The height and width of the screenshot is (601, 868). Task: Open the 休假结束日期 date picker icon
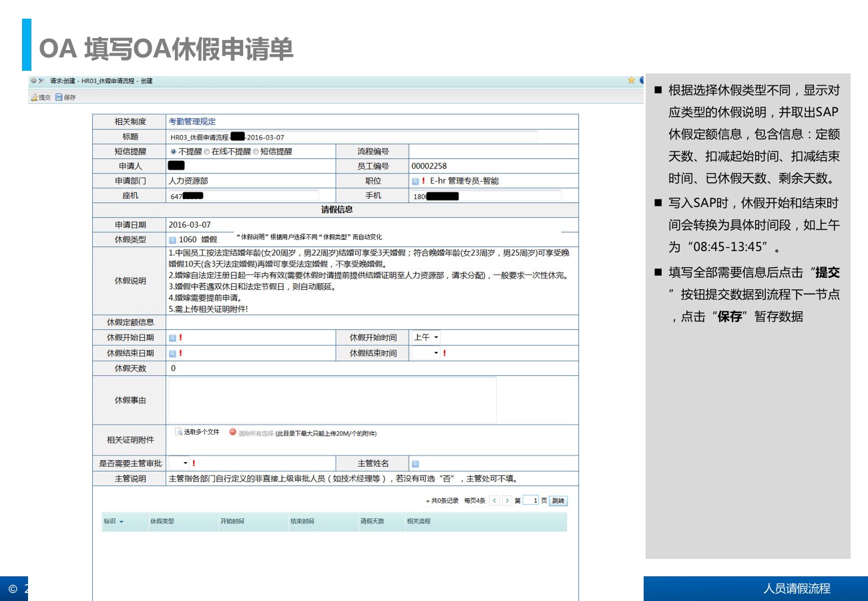(x=172, y=353)
